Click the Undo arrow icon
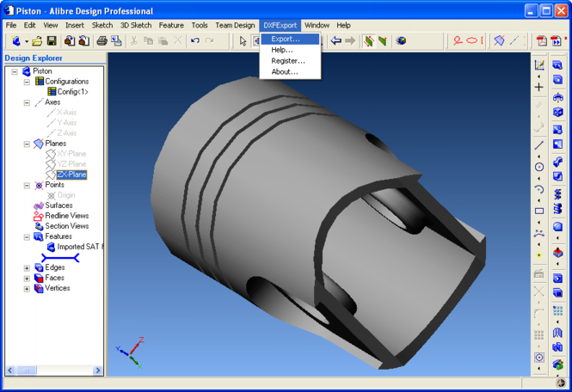The height and width of the screenshot is (392, 572). coord(195,40)
